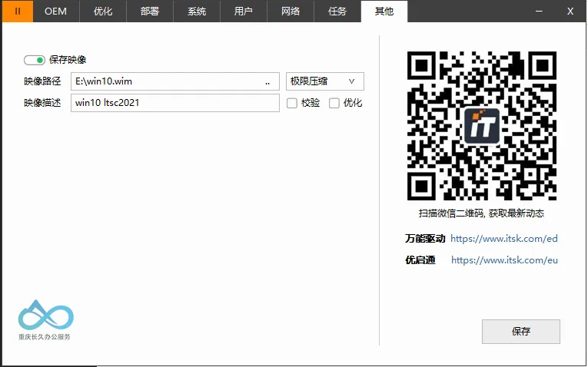The image size is (588, 367).
Task: Open the 万能驱动 itsk.com/ed link
Action: pos(504,239)
